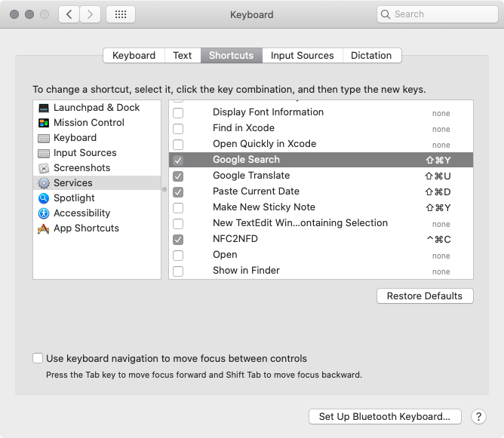The width and height of the screenshot is (504, 438).
Task: Switch to the Input Sources tab
Action: [302, 55]
